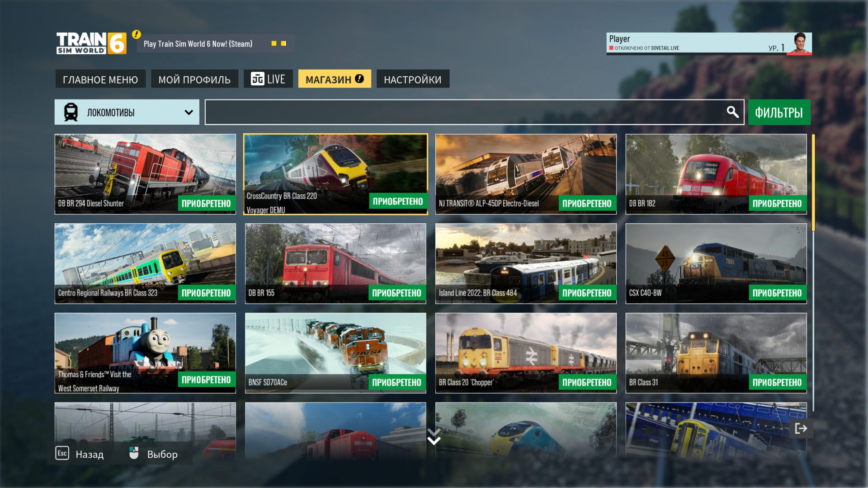Expand the Локомотивы category dropdown arrow
868x488 pixels.
point(189,112)
